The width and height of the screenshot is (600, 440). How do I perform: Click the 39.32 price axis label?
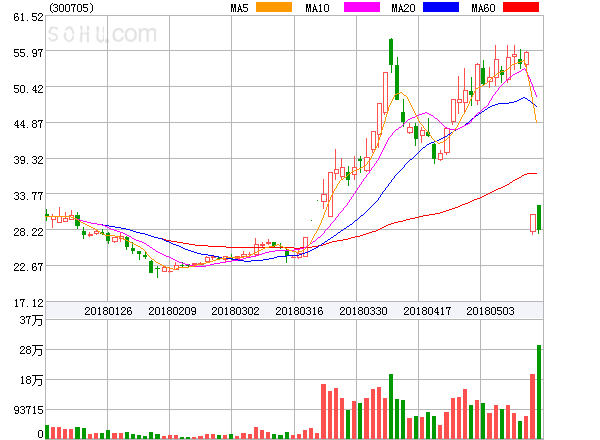point(28,160)
